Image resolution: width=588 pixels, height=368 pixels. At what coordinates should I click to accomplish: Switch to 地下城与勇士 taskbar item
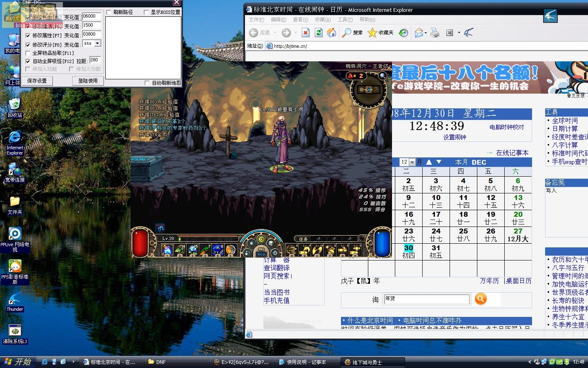click(x=372, y=362)
